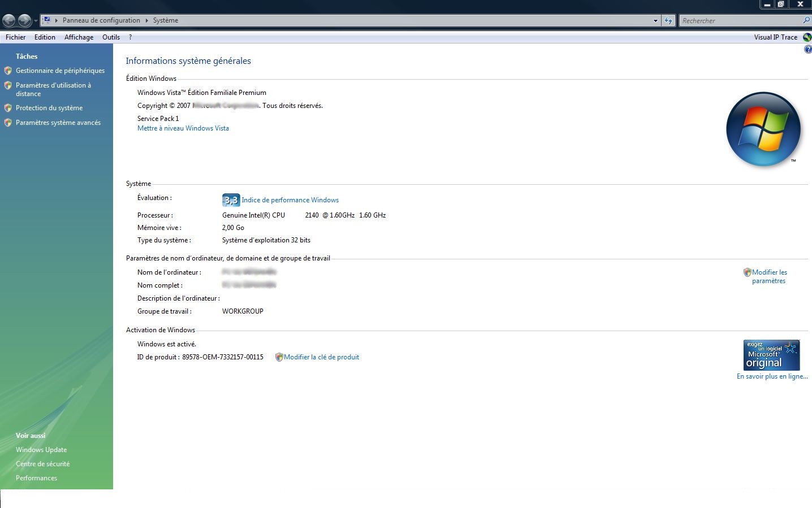
Task: Restore down the Système window
Action: [x=780, y=4]
